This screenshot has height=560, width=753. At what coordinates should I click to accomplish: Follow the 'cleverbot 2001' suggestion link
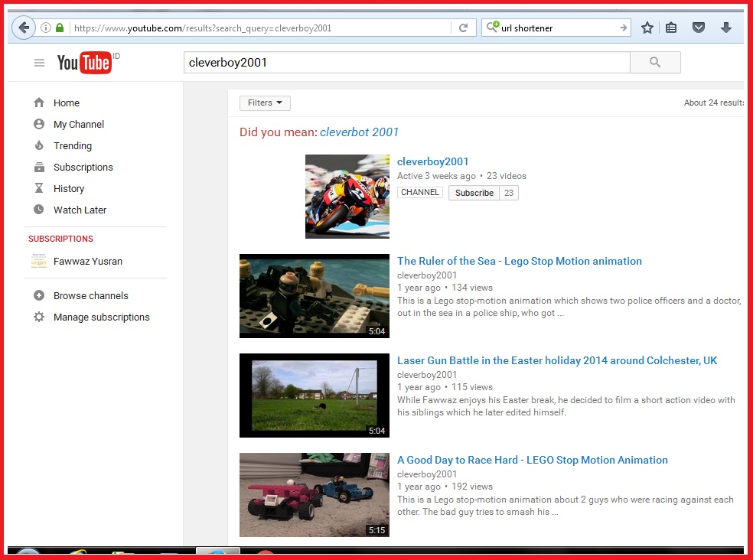coord(359,132)
